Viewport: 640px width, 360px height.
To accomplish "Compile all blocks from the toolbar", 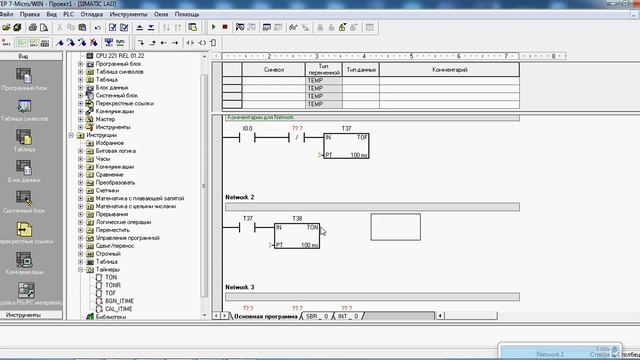I will 124,27.
